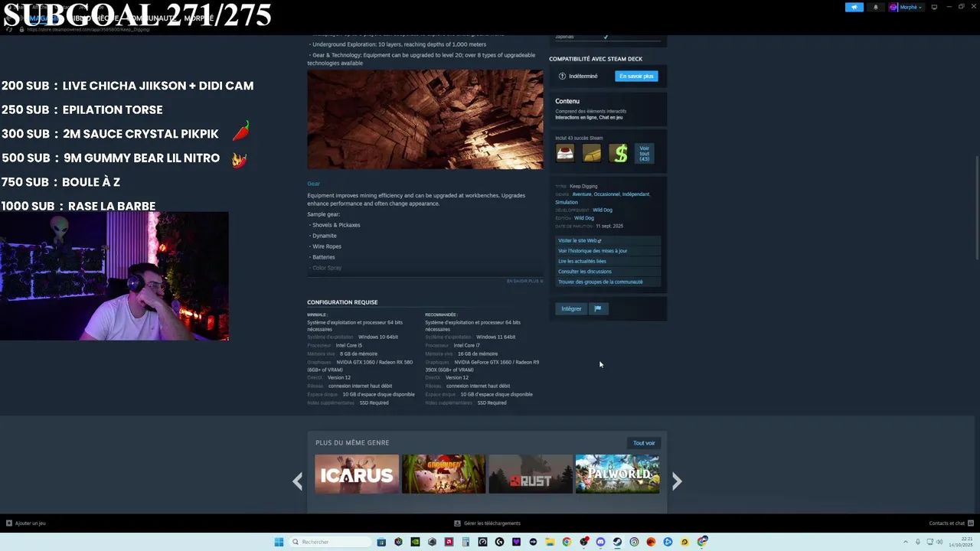The height and width of the screenshot is (551, 980).
Task: Click Ajouter un jeu
Action: click(x=26, y=523)
